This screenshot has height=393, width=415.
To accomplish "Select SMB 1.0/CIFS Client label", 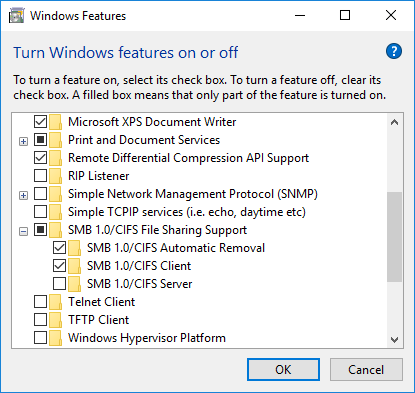I will coord(139,266).
